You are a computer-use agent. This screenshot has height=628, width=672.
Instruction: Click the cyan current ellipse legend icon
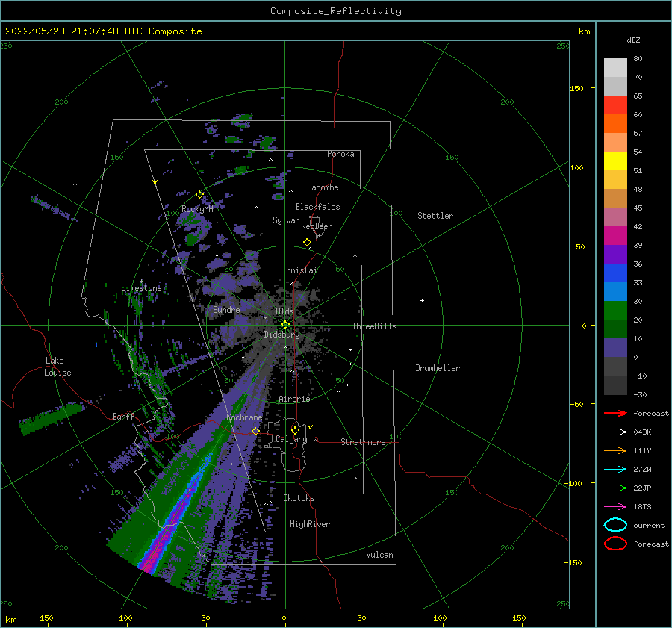[615, 525]
